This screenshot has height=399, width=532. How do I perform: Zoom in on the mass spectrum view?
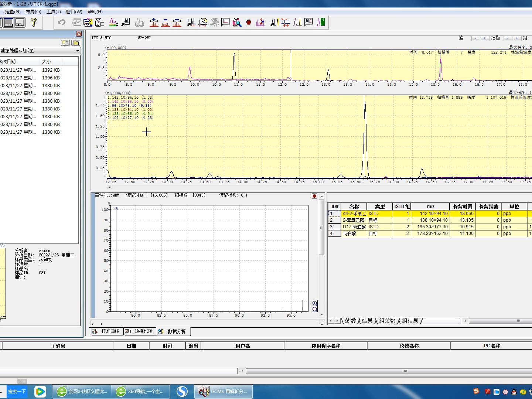coord(315,304)
